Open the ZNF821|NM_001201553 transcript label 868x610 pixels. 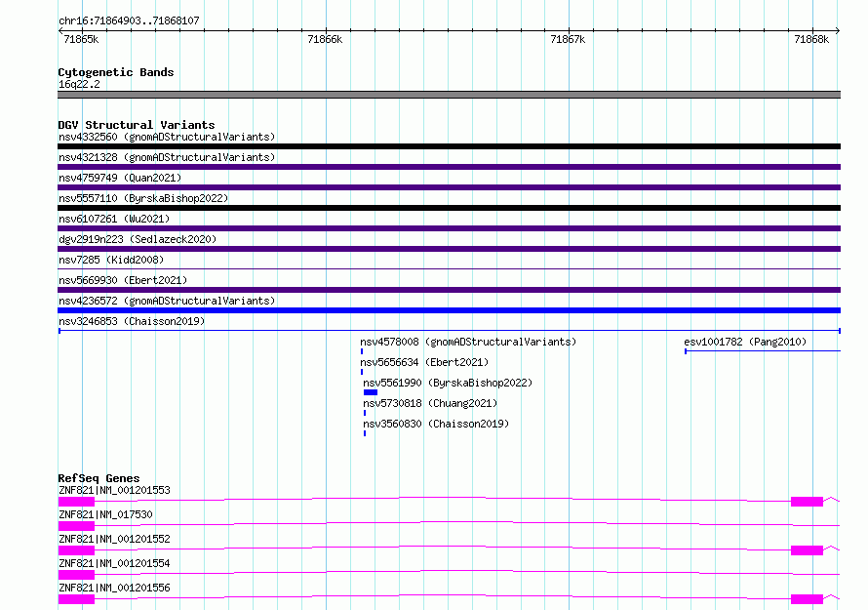[x=114, y=490]
